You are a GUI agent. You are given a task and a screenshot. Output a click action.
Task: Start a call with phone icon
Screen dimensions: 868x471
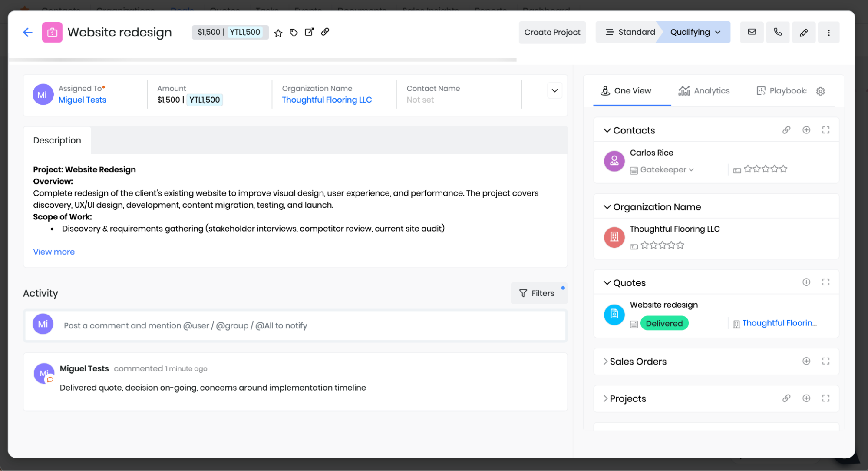[x=778, y=32]
